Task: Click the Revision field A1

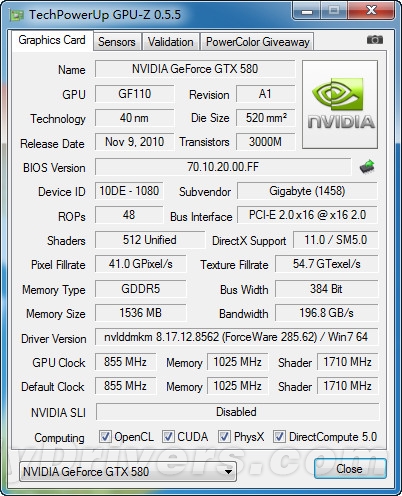Action: click(266, 94)
